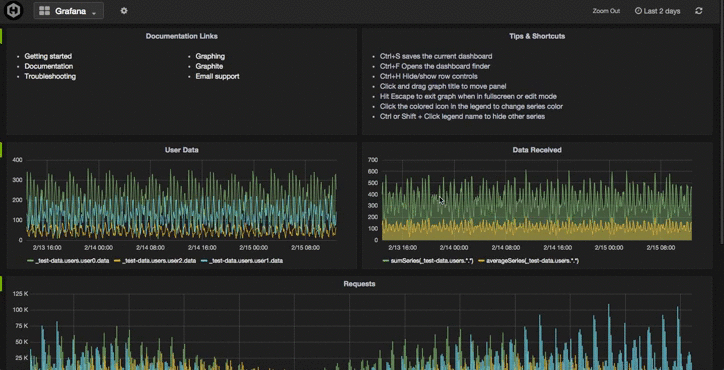This screenshot has width=724, height=370.
Task: Click the refresh dashboard icon
Action: [699, 11]
